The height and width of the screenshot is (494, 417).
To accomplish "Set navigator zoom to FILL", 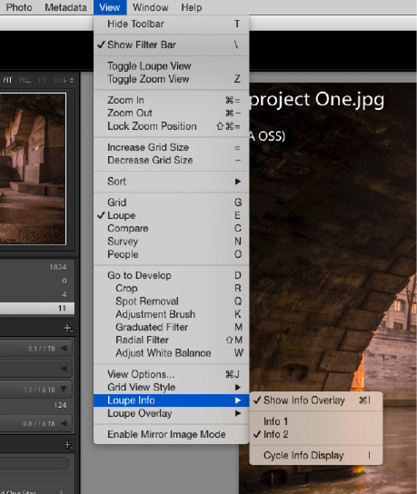I will (x=25, y=80).
